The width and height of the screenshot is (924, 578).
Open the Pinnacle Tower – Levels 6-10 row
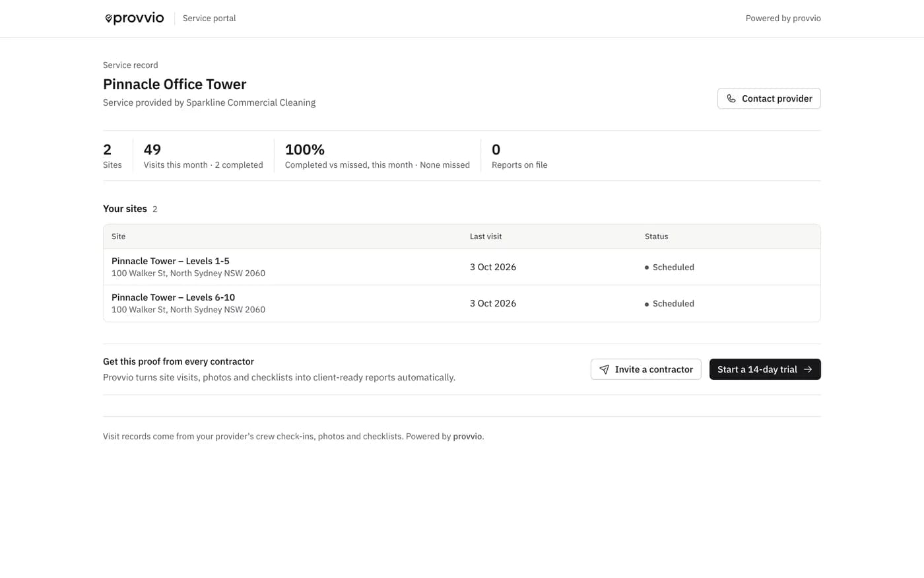point(462,303)
